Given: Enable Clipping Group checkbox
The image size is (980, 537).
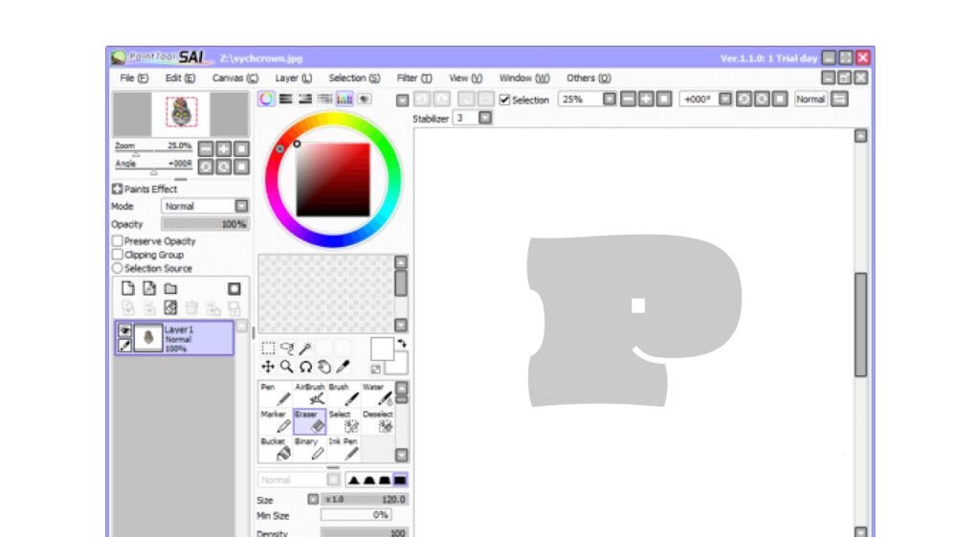Looking at the screenshot, I should tap(117, 255).
